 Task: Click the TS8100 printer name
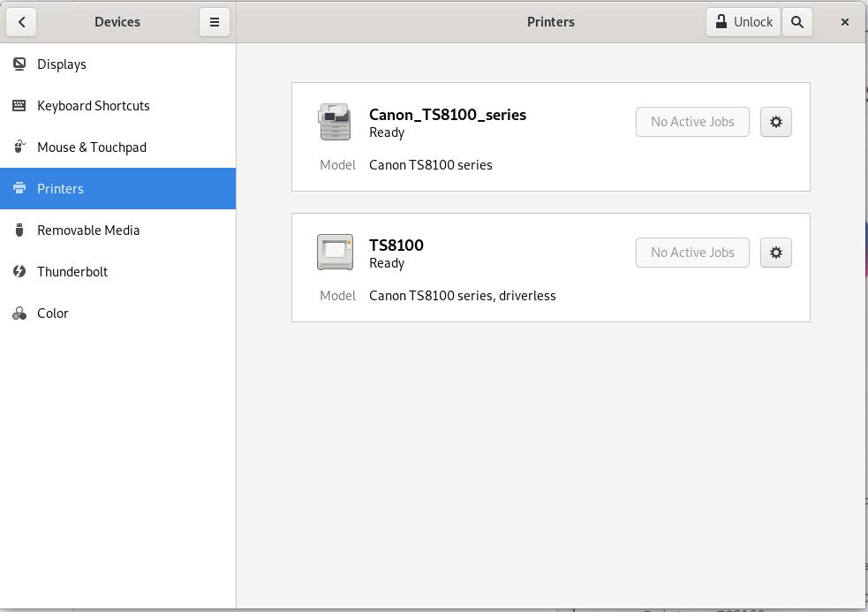[396, 246]
